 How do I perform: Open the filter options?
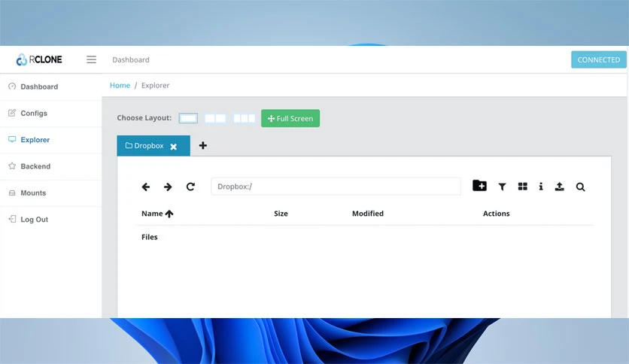point(502,187)
